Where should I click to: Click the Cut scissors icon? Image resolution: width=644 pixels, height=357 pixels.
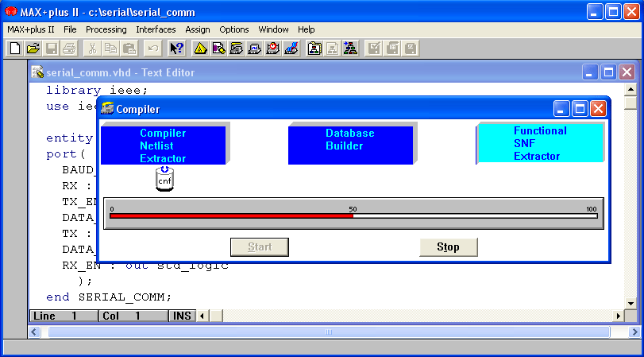pyautogui.click(x=92, y=49)
